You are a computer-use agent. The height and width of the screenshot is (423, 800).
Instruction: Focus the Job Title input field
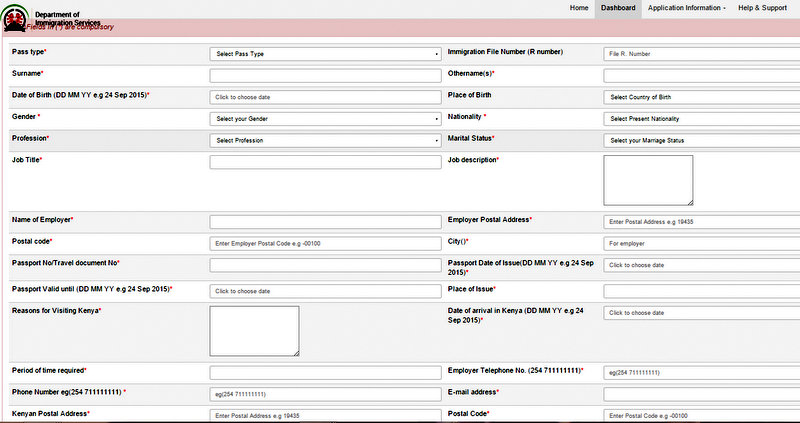325,162
